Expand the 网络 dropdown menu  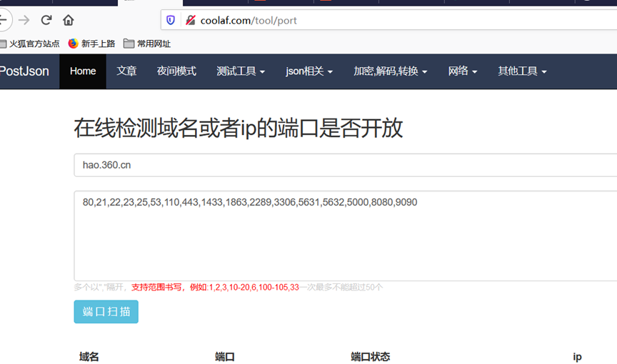[463, 71]
